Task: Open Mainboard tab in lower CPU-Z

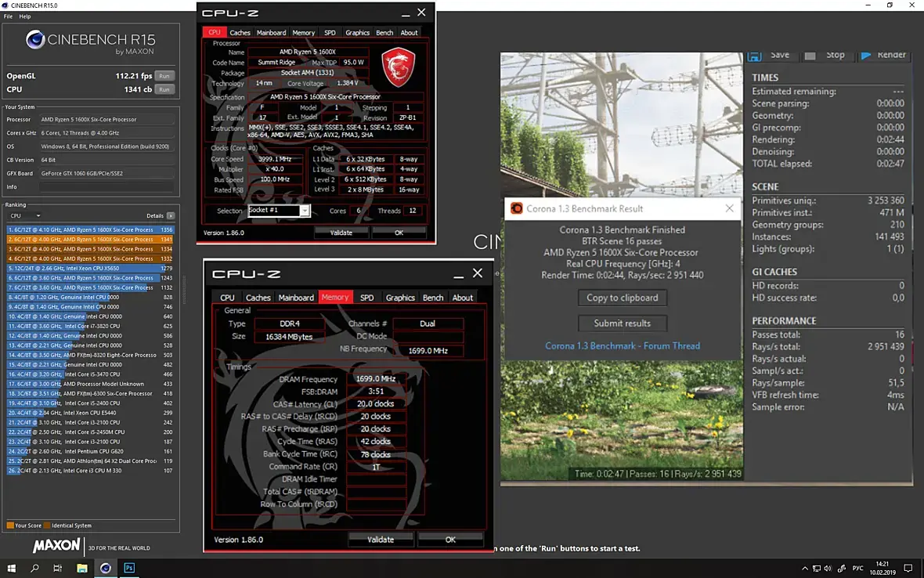Action: [296, 298]
